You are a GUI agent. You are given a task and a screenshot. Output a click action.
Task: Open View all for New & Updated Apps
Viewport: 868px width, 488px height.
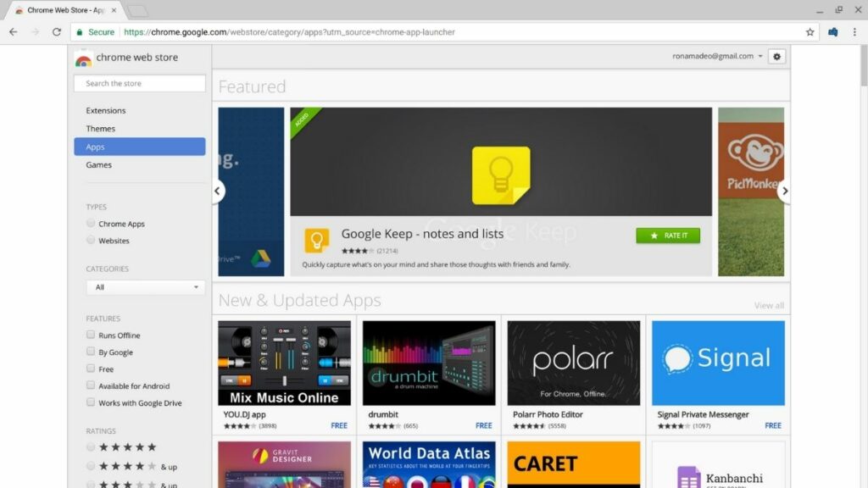click(767, 305)
